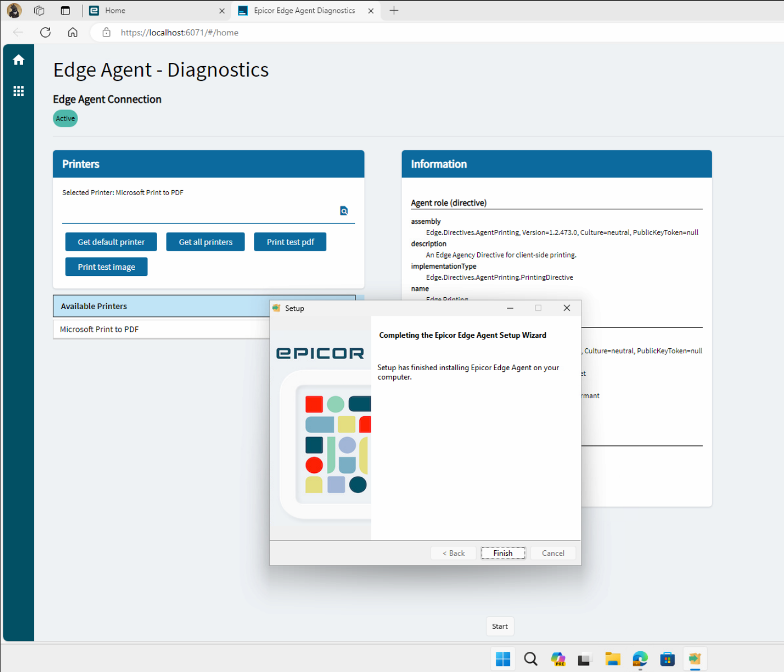Open Task View in taskbar
This screenshot has height=672, width=784.
[585, 659]
